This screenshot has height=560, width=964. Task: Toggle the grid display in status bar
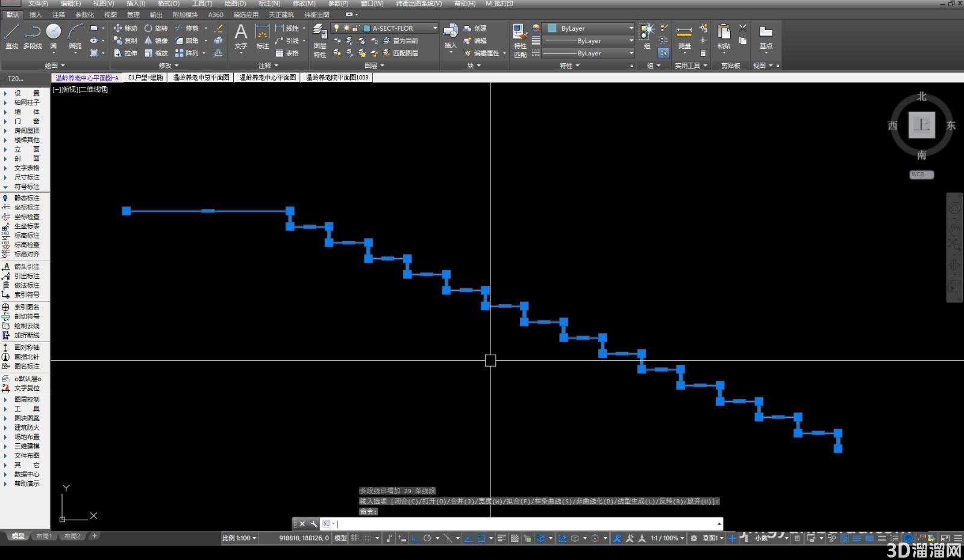pyautogui.click(x=355, y=538)
